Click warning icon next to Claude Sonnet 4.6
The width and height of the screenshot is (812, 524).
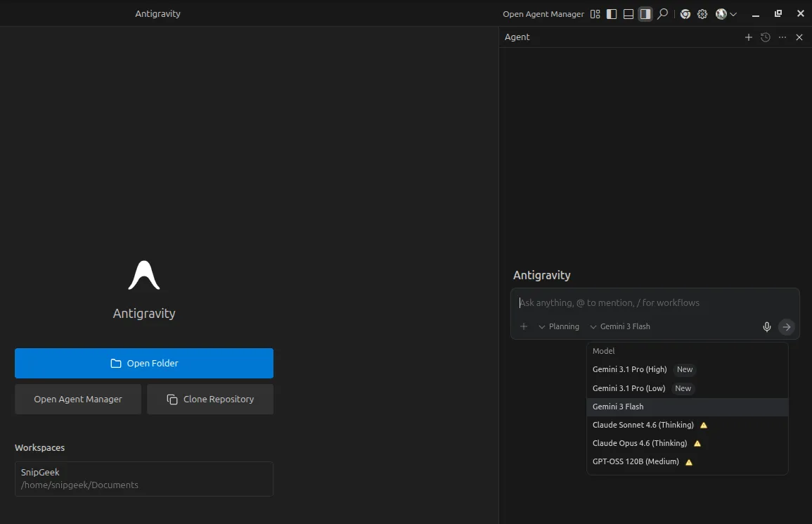click(x=704, y=425)
